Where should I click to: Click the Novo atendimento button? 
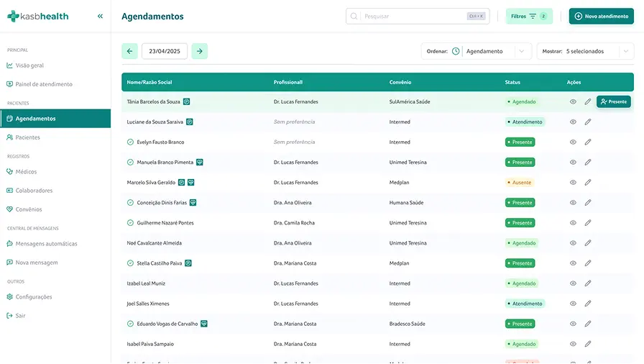(601, 16)
